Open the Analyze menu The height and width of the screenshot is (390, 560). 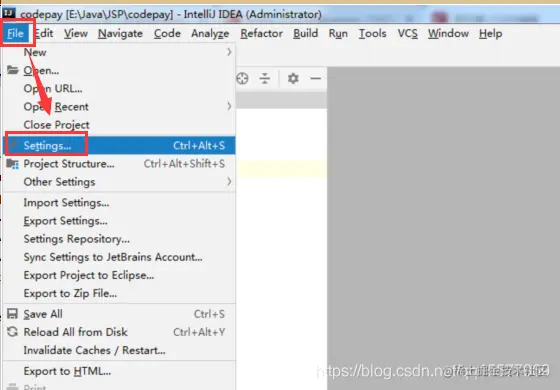point(210,34)
